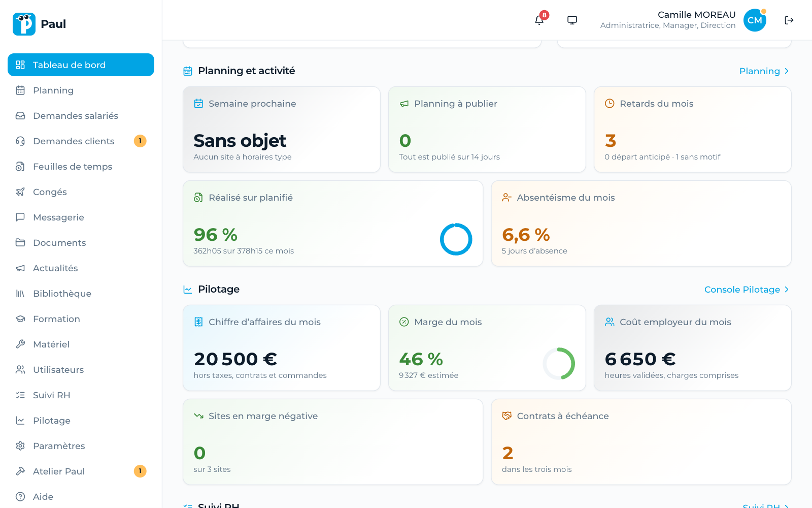Open Documents section
The image size is (812, 508).
[81, 243]
